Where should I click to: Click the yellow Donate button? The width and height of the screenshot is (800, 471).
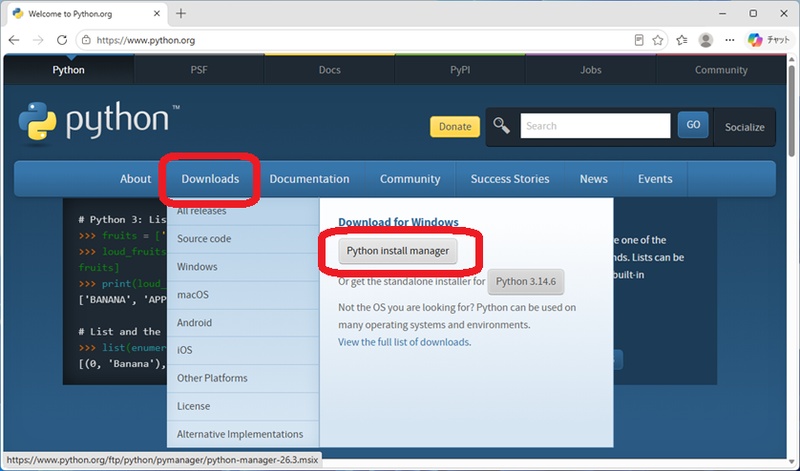pos(455,127)
